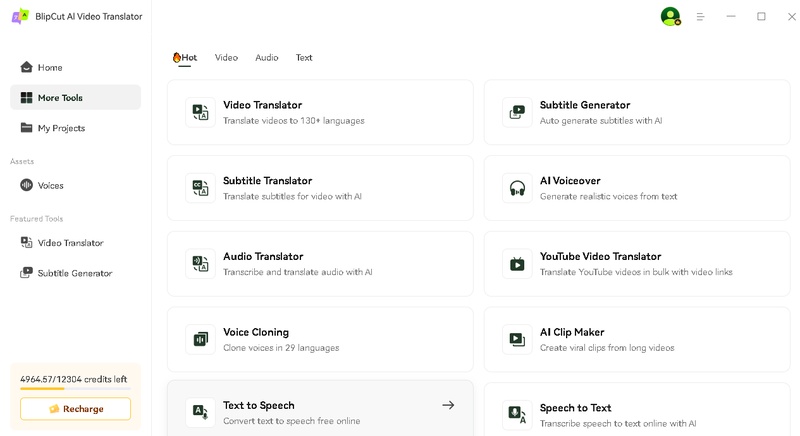Click the AI Clip Maker icon

[517, 339]
